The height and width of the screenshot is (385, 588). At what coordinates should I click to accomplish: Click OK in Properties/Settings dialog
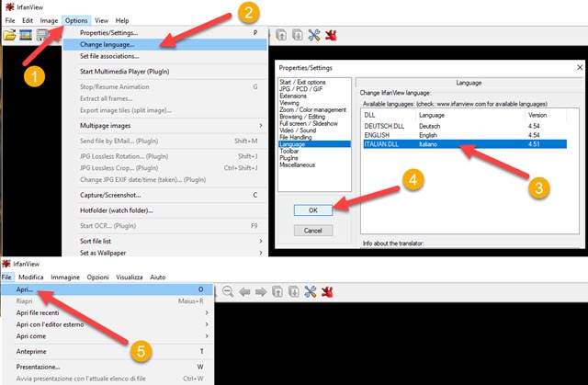313,210
